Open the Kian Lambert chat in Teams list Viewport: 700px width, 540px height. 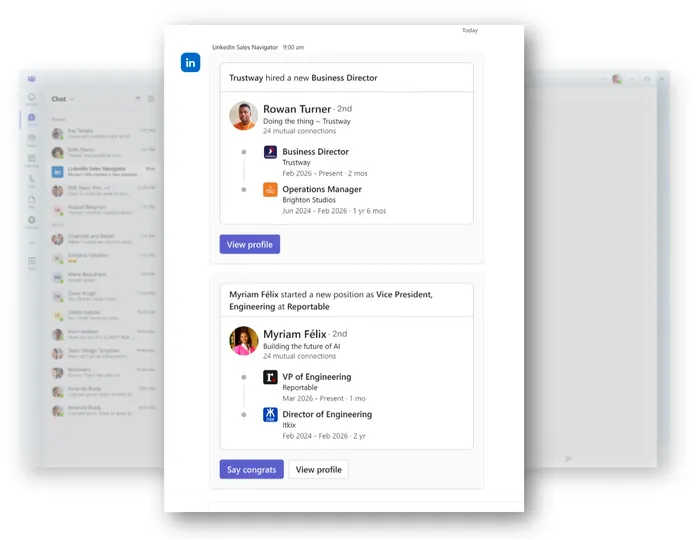(104, 334)
